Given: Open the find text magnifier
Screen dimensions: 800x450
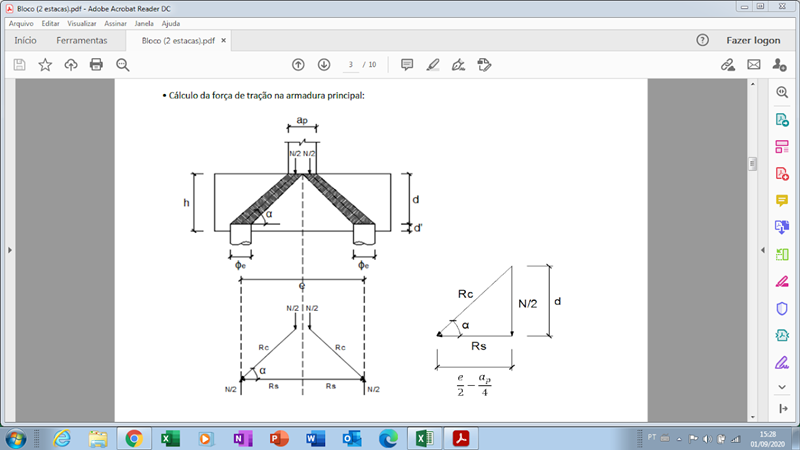Looking at the screenshot, I should 122,65.
